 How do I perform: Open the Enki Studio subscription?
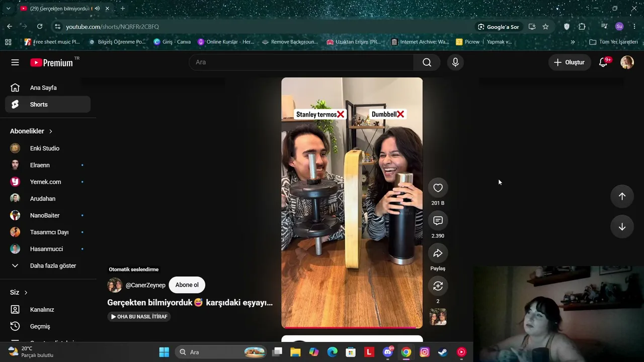(48, 148)
